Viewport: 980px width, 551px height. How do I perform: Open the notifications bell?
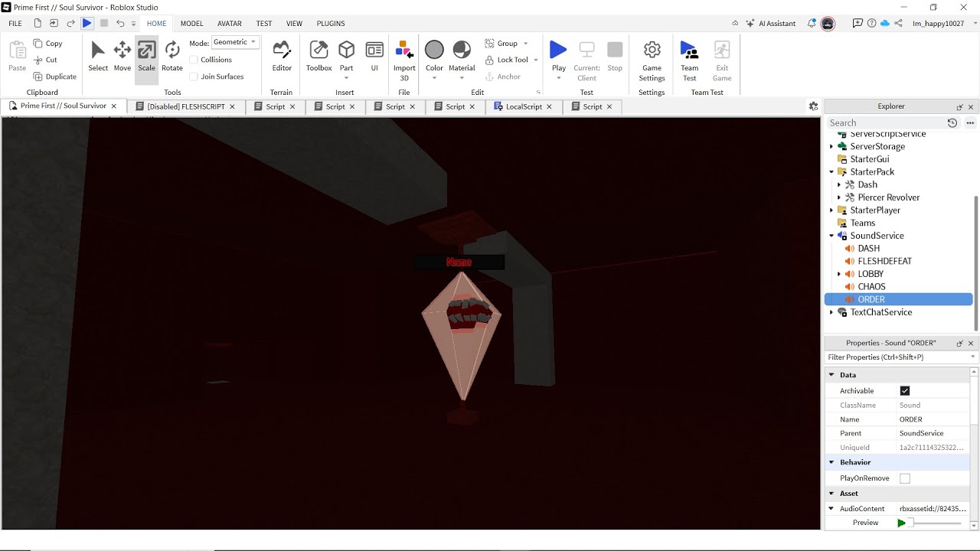(x=812, y=24)
